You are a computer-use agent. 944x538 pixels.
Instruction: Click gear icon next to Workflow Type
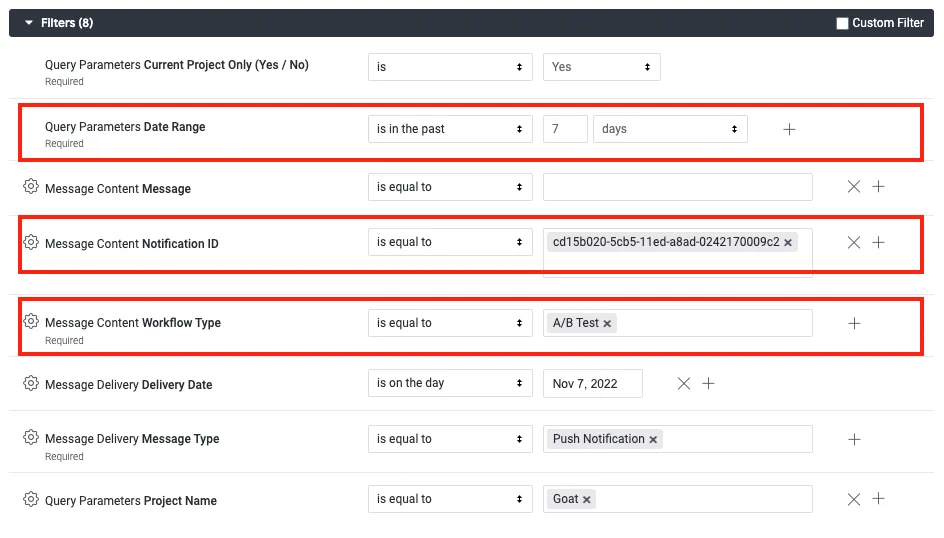tap(31, 321)
